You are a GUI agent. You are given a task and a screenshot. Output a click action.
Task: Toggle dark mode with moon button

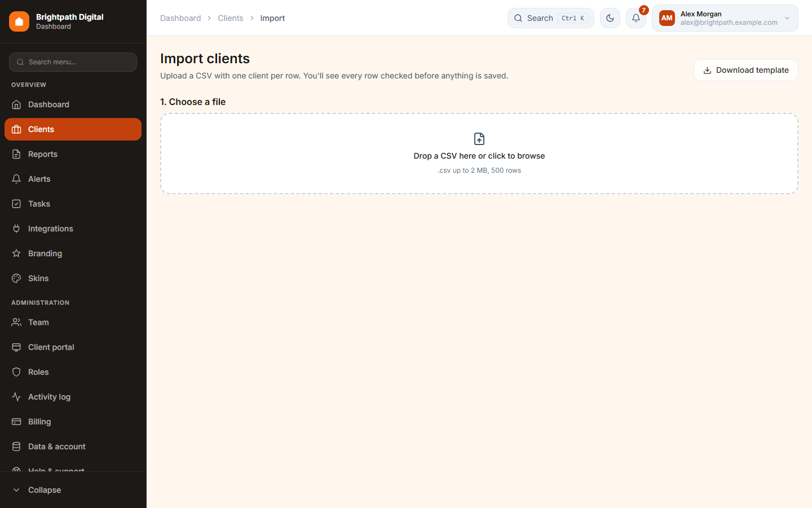610,18
